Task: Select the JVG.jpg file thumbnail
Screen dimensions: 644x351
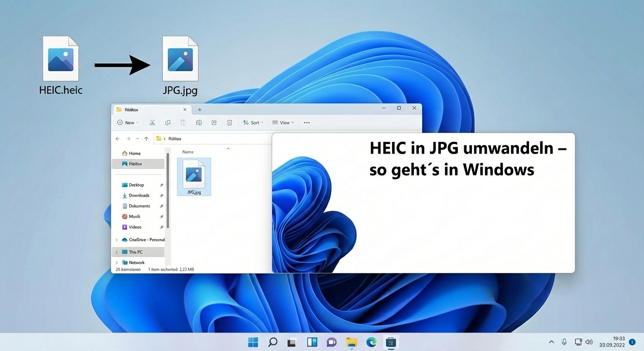Action: [194, 176]
